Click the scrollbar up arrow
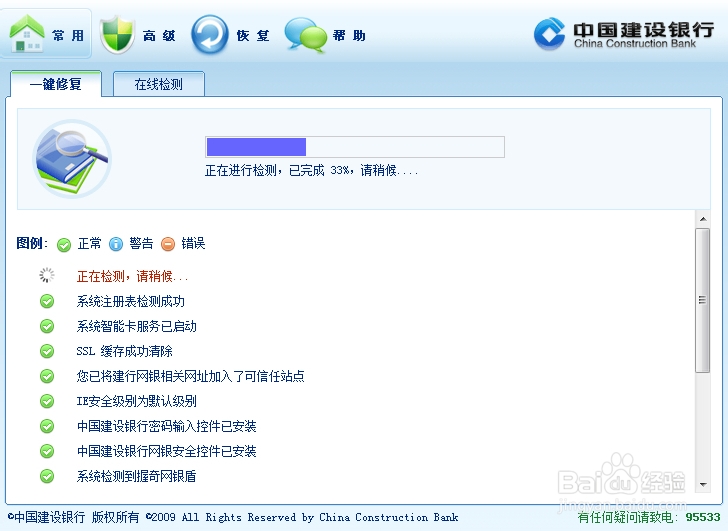This screenshot has height=531, width=728. click(703, 219)
